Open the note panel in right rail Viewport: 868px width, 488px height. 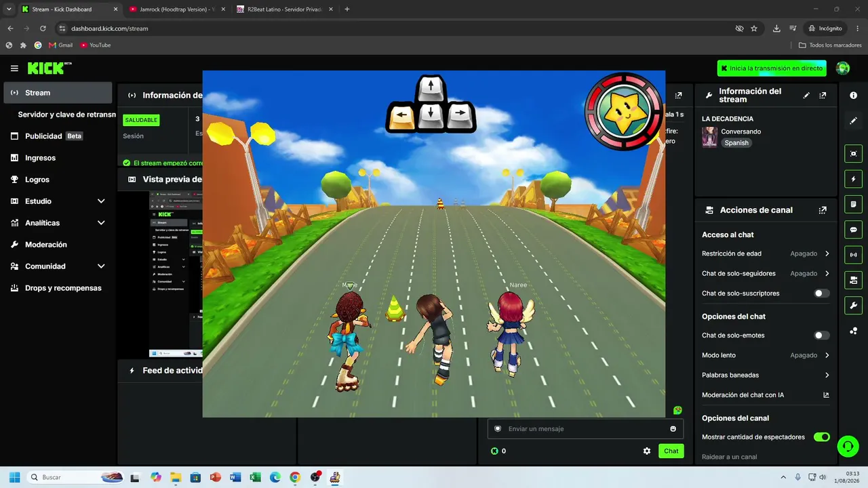click(853, 204)
